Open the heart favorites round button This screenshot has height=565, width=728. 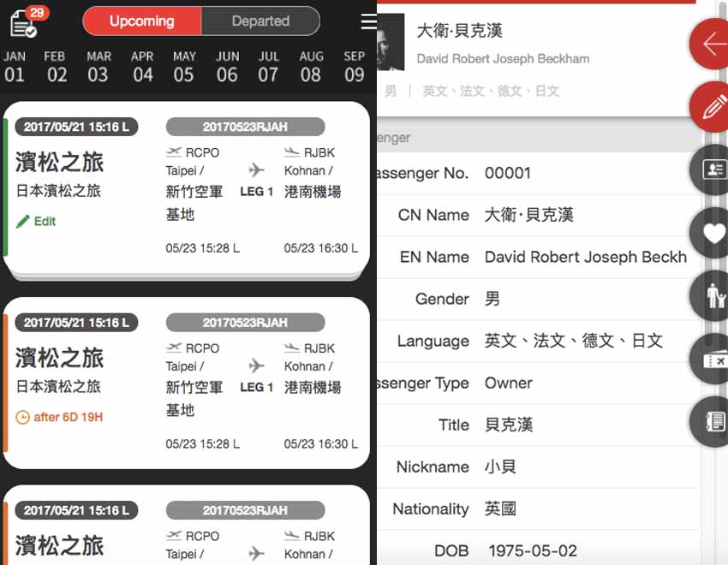click(x=710, y=233)
